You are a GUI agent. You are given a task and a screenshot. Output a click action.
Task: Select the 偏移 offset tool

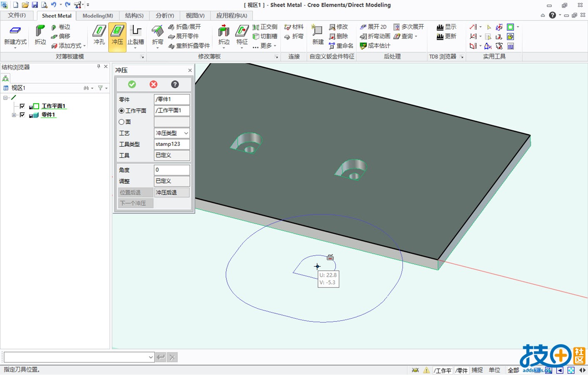click(60, 36)
